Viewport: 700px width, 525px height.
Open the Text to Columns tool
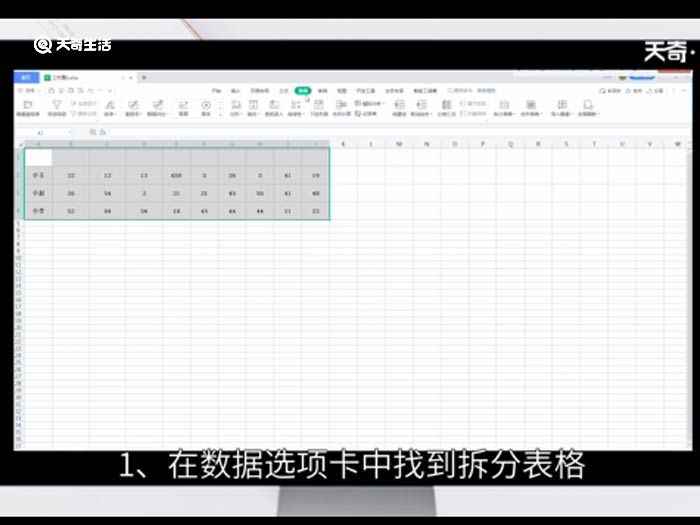pyautogui.click(x=232, y=105)
